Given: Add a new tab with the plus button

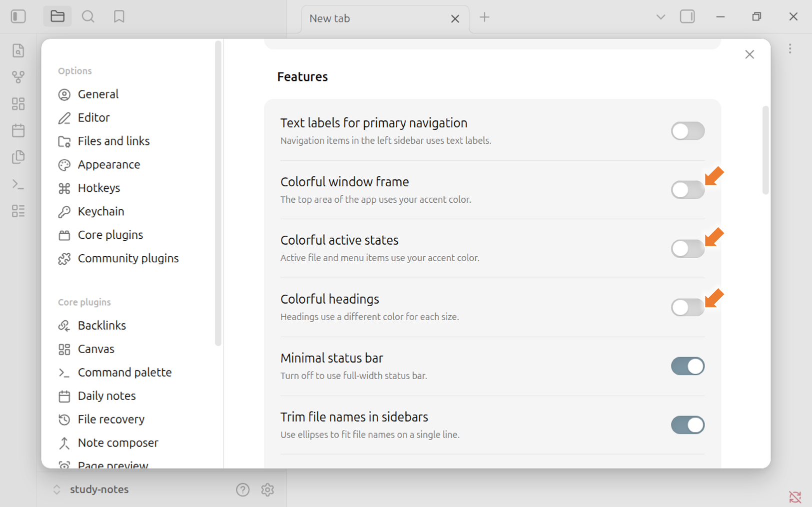Looking at the screenshot, I should point(484,17).
